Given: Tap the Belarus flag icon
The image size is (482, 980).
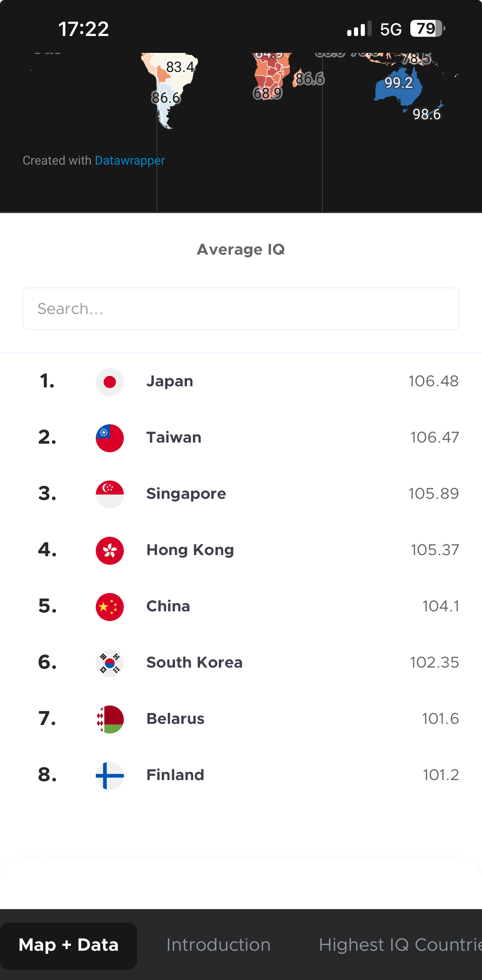Looking at the screenshot, I should pos(110,719).
